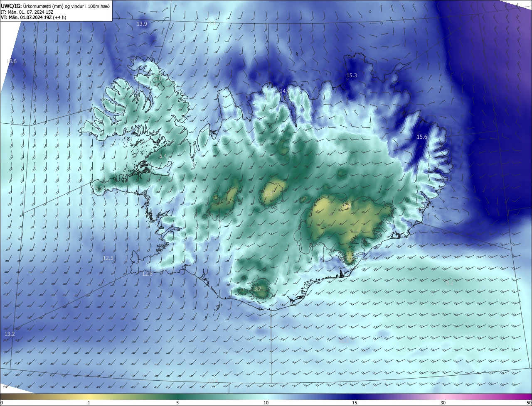Image resolution: width=532 pixels, height=406 pixels.
Task: Click the 'UWC/IG: Úrkomumætti (mm)' title line
Action: point(56,6)
